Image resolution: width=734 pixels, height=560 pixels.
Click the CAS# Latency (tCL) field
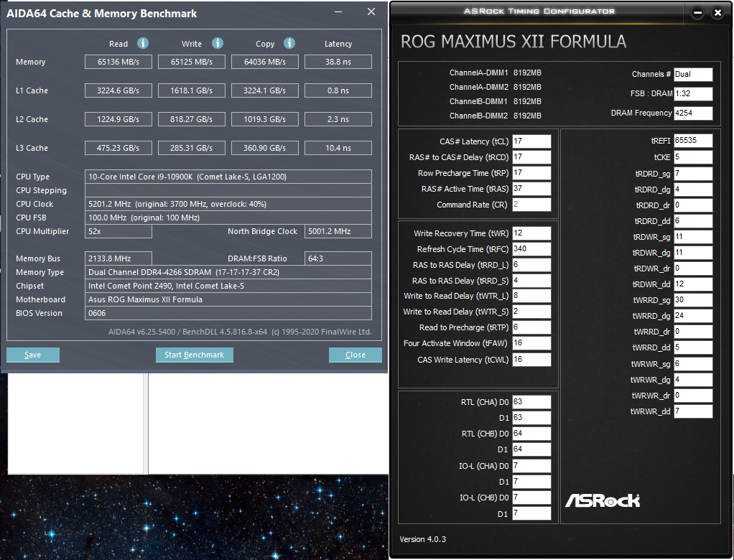(531, 141)
